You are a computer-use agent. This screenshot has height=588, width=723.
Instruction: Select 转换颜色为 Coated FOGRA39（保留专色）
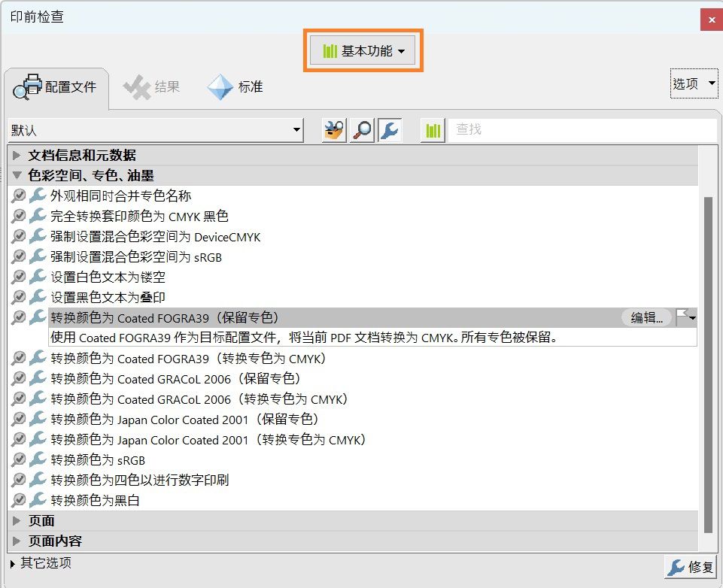tap(165, 317)
